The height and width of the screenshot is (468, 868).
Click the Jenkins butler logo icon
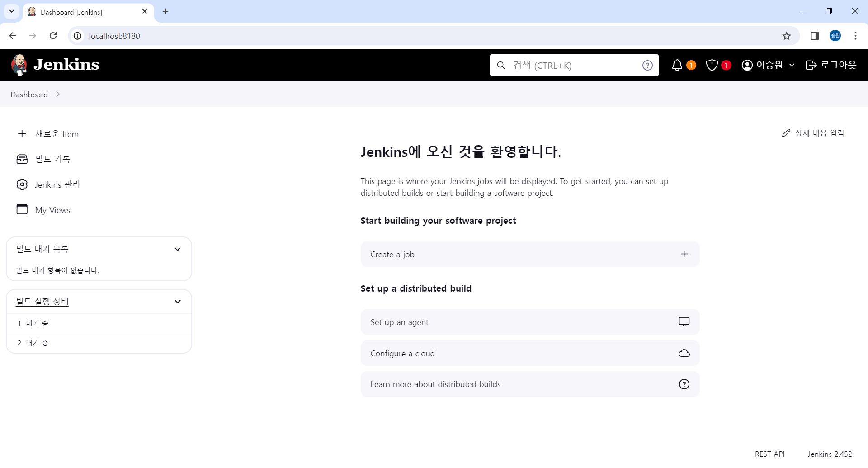coord(19,65)
